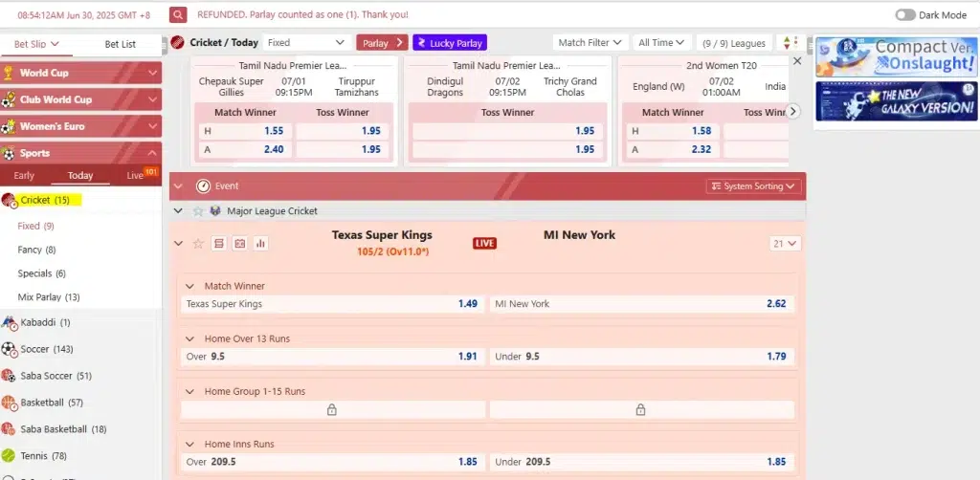Viewport: 980px width, 480px height.
Task: Open the System Sorting dropdown
Action: click(754, 186)
